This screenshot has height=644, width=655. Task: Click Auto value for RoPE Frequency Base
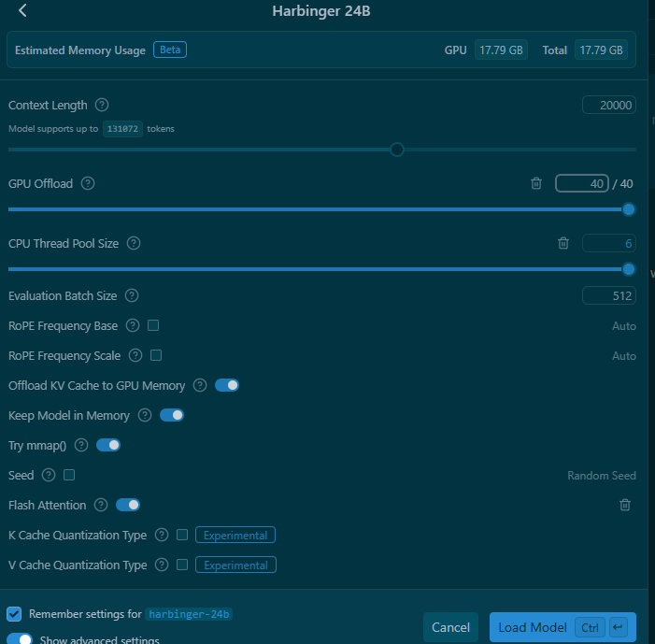coord(624,326)
